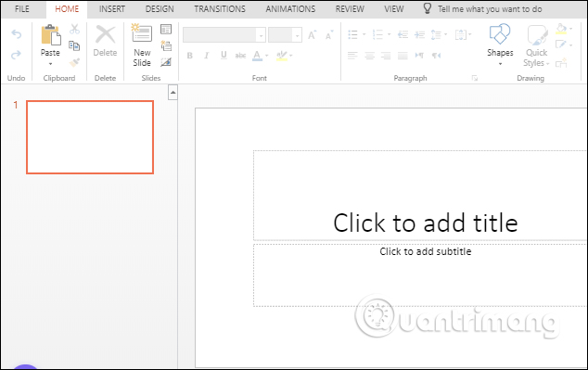The height and width of the screenshot is (370, 588).
Task: Click the Paste clipboard icon
Action: click(50, 35)
